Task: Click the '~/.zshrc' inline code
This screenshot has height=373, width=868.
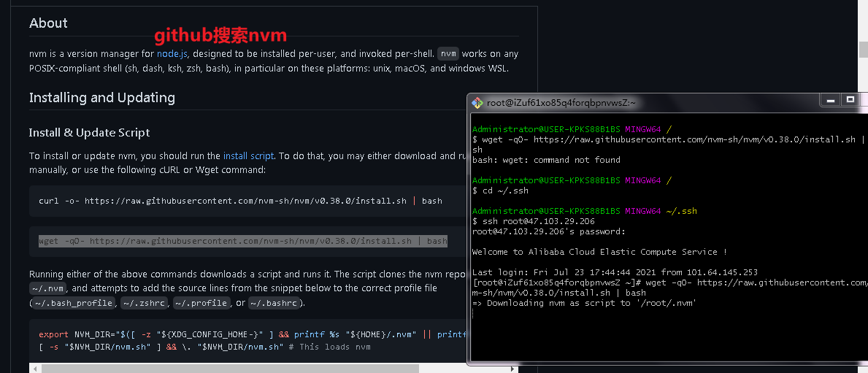Action: pos(145,303)
